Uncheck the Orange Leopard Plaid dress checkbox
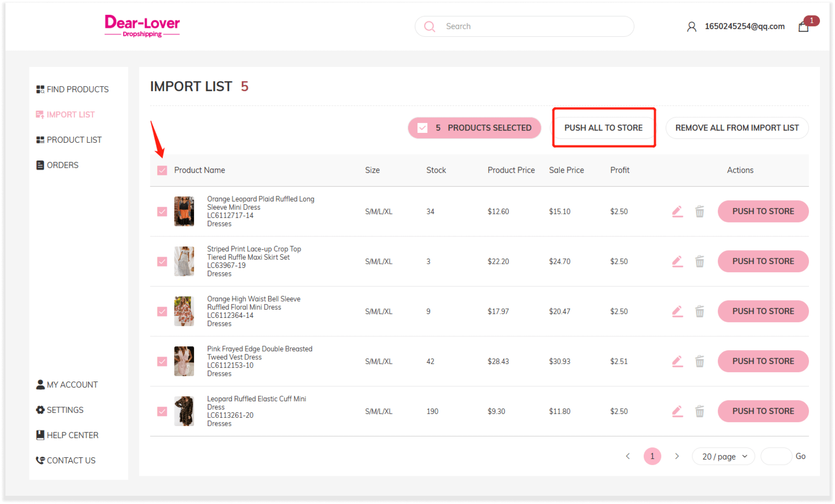 (162, 211)
